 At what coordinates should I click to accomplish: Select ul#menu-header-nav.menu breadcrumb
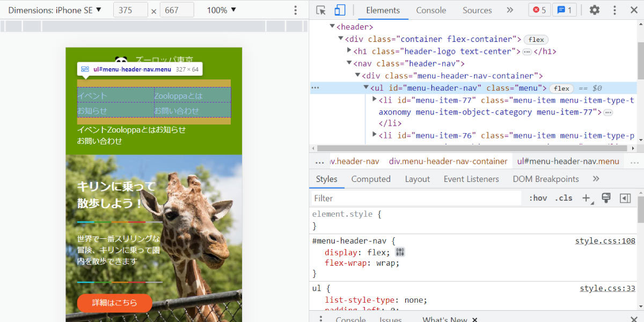568,161
